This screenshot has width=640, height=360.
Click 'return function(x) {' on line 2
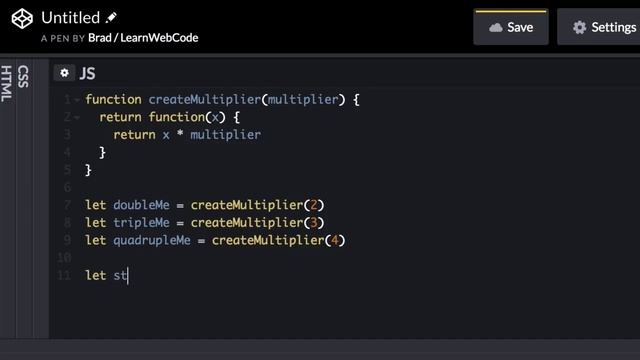(x=169, y=118)
